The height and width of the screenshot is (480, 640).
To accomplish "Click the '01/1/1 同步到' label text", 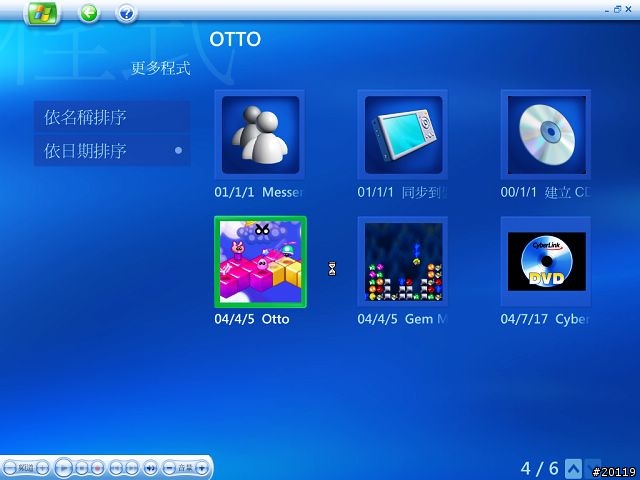I will pos(402,192).
